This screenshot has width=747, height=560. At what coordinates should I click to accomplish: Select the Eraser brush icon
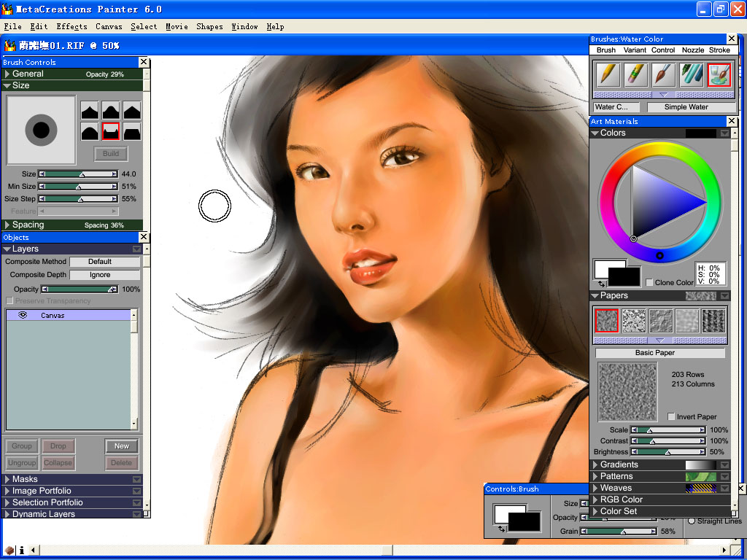click(636, 75)
